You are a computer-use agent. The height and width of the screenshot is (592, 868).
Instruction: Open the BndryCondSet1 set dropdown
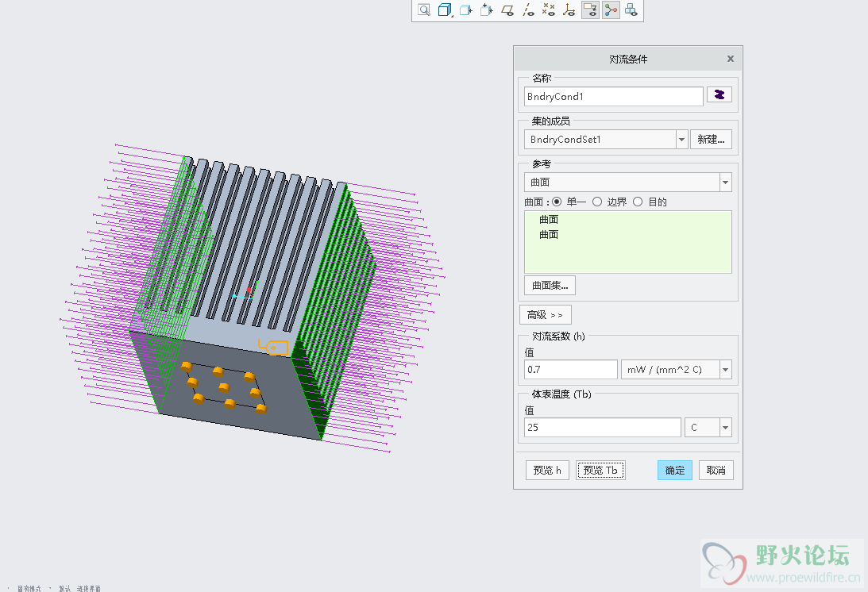[682, 140]
